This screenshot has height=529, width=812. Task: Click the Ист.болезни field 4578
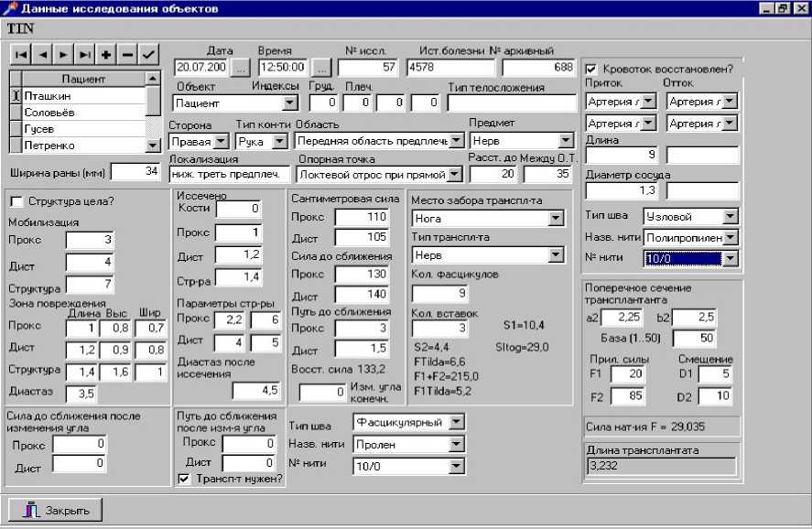coord(450,68)
